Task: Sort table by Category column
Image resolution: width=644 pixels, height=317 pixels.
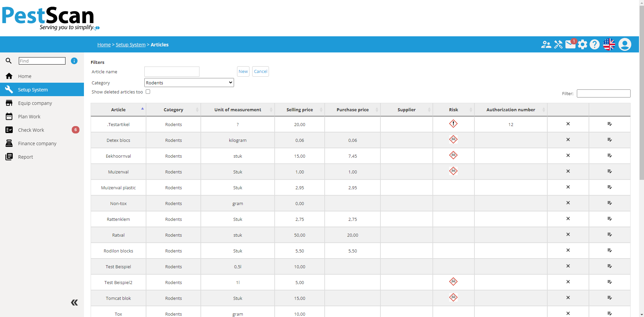Action: 173,110
